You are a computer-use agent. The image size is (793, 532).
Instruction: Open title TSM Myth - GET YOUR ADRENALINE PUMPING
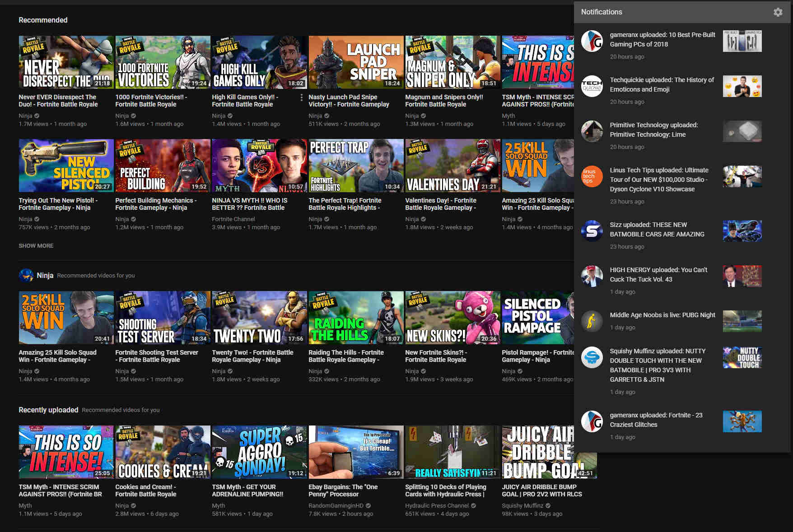coord(247,490)
